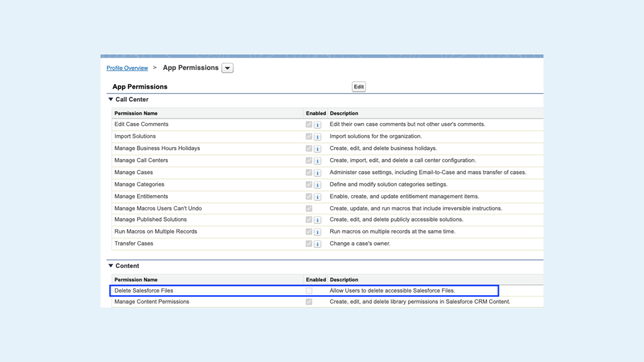This screenshot has height=362, width=644.
Task: View info about Manage Call Centers permission
Action: (x=317, y=161)
